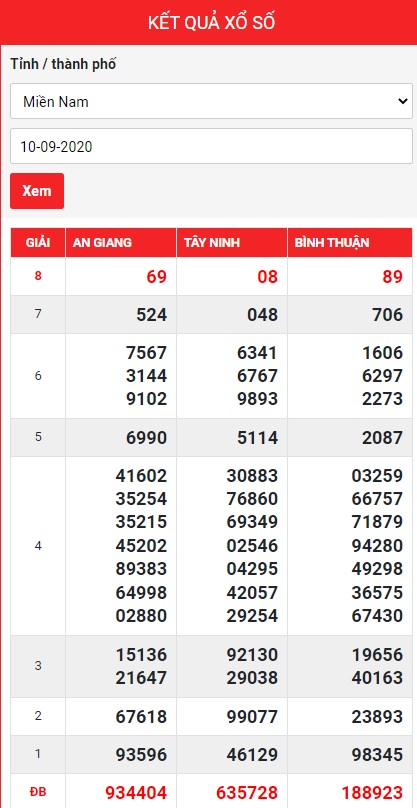Click Tây Ninh prize 8 number 08
Viewport: 417px width, 808px height.
click(268, 277)
